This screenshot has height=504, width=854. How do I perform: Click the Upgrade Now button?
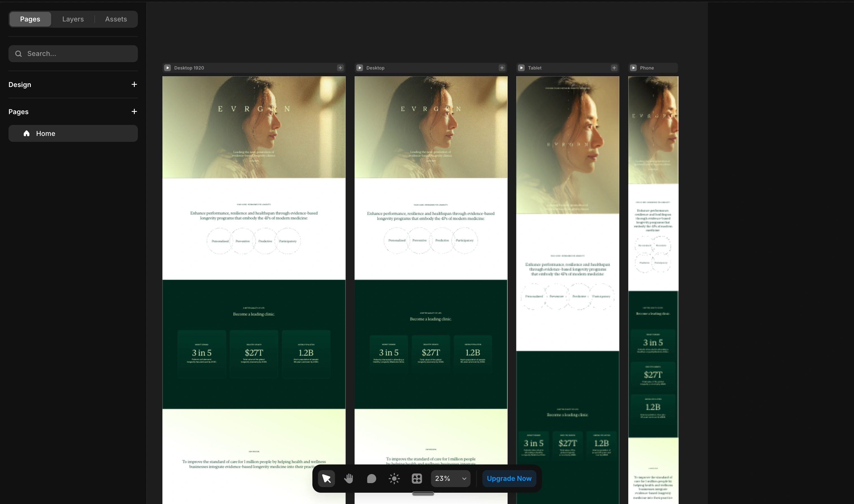click(509, 478)
